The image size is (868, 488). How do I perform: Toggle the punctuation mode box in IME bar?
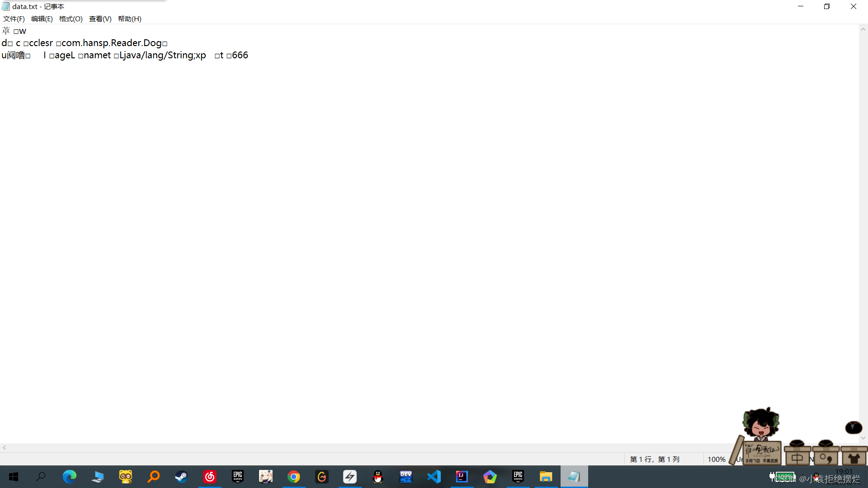[x=826, y=458]
